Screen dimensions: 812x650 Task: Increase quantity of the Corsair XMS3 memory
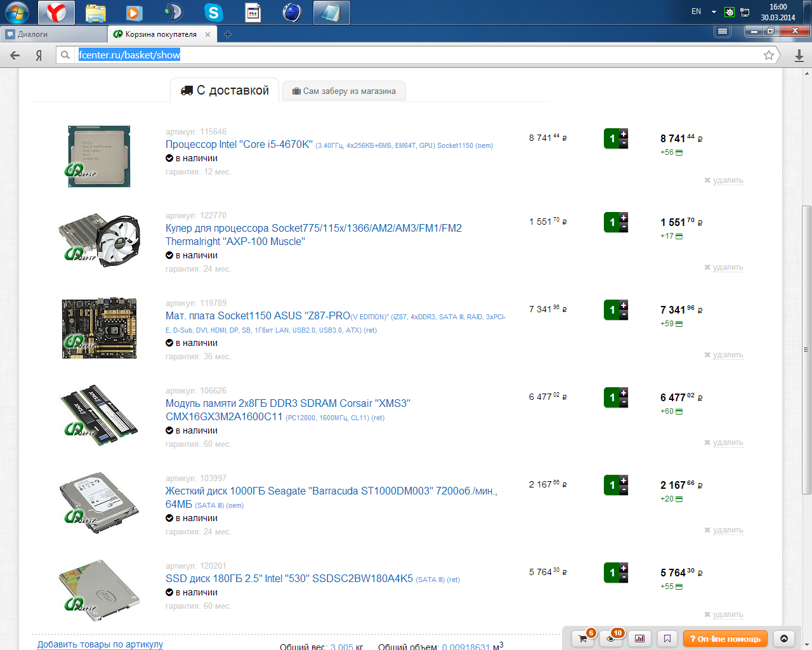[624, 392]
